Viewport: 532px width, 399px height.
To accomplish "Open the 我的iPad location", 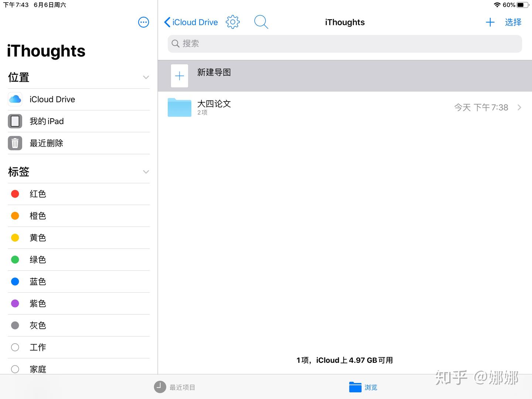I will [x=47, y=121].
